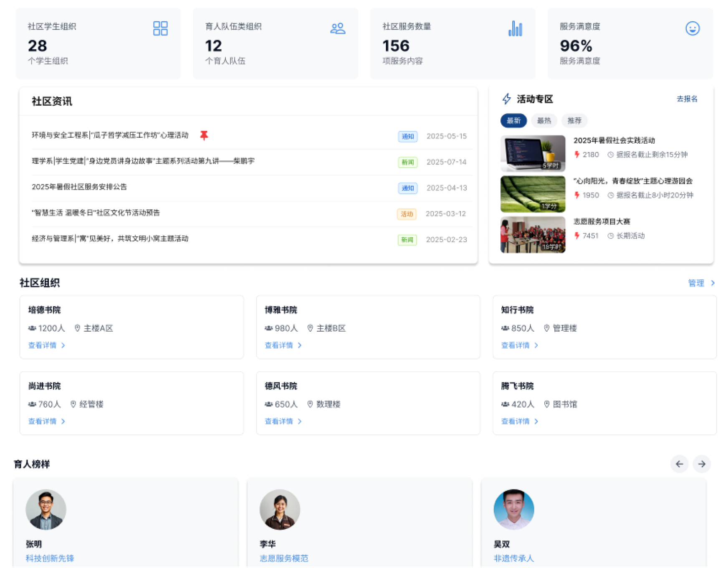Image resolution: width=728 pixels, height=568 pixels.
Task: Open the 2025年暑假社会实践活动 thumbnail
Action: [x=533, y=153]
